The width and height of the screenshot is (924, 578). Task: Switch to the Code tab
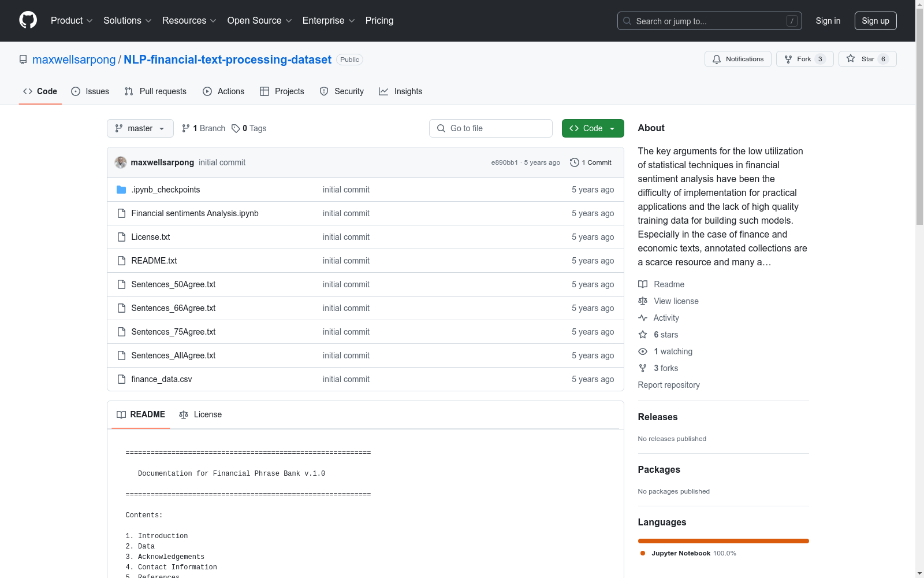click(x=40, y=91)
